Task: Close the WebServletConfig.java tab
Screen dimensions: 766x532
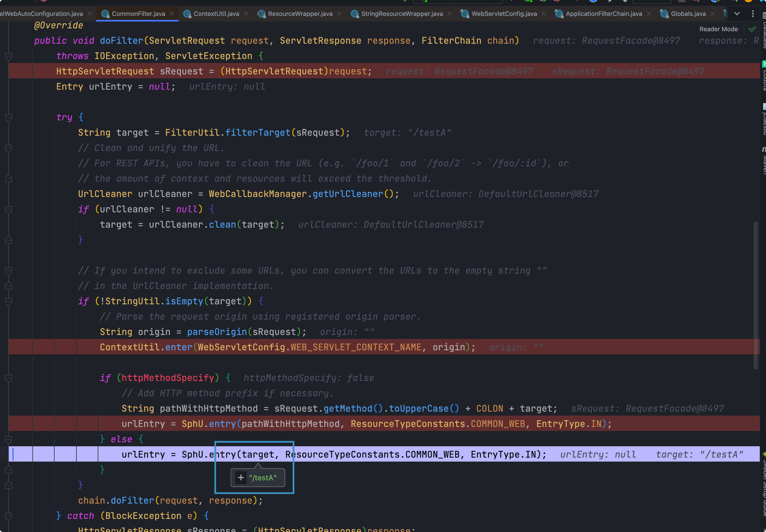Action: click(x=544, y=14)
